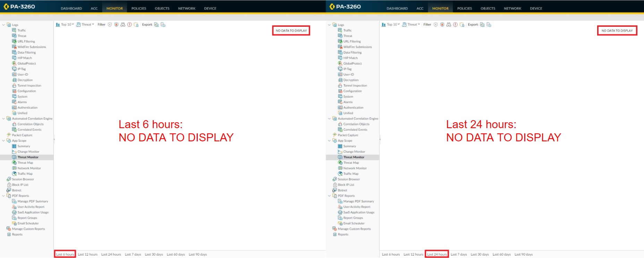Open GlobalProtect logs in left window
Screen dimensions: 644x258
[24, 64]
